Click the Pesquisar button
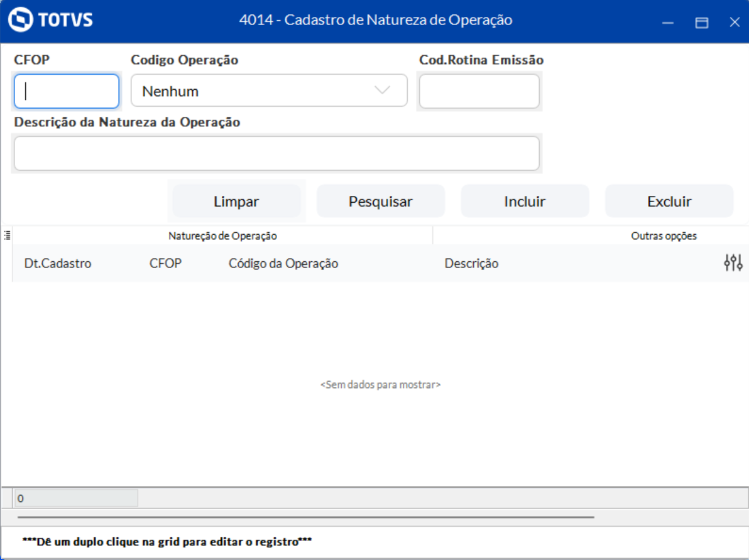749x560 pixels. click(x=380, y=202)
